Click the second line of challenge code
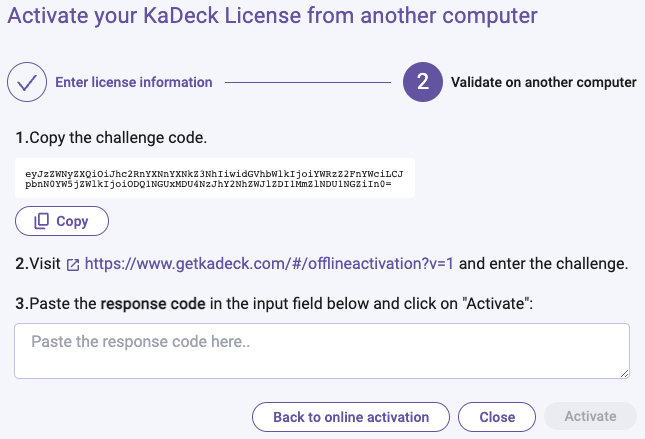The image size is (645, 439). [x=208, y=183]
